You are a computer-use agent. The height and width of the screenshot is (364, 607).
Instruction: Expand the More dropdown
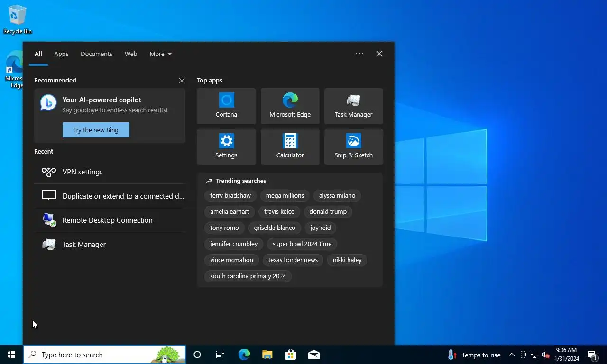point(161,54)
